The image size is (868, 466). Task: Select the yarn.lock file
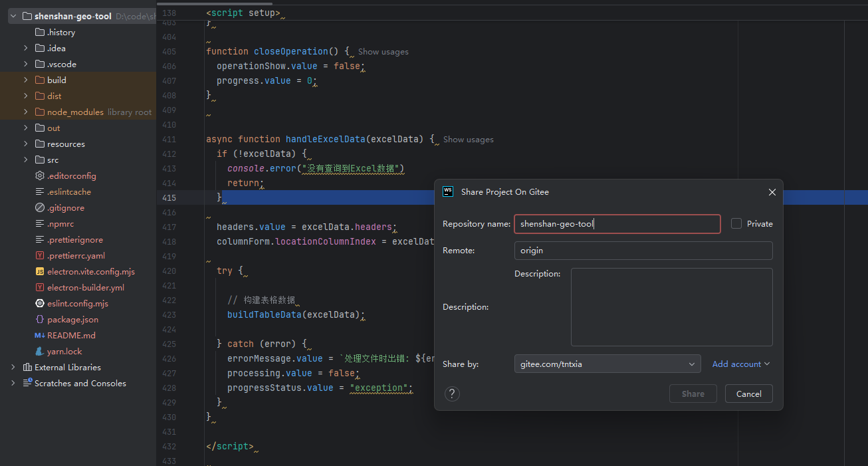click(64, 352)
